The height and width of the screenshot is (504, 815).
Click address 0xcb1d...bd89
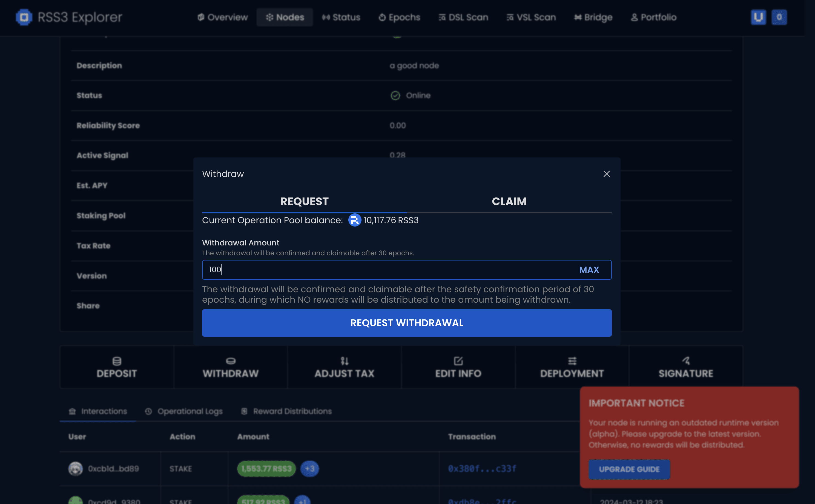[113, 469]
